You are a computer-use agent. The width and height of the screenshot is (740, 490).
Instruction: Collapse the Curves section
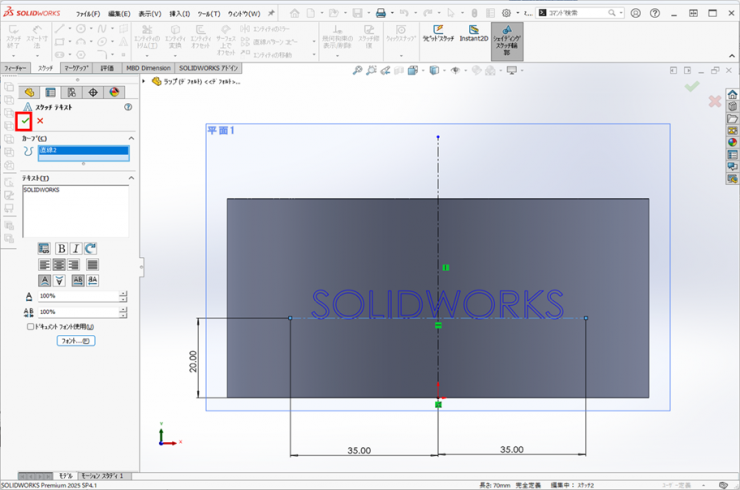tap(130, 138)
